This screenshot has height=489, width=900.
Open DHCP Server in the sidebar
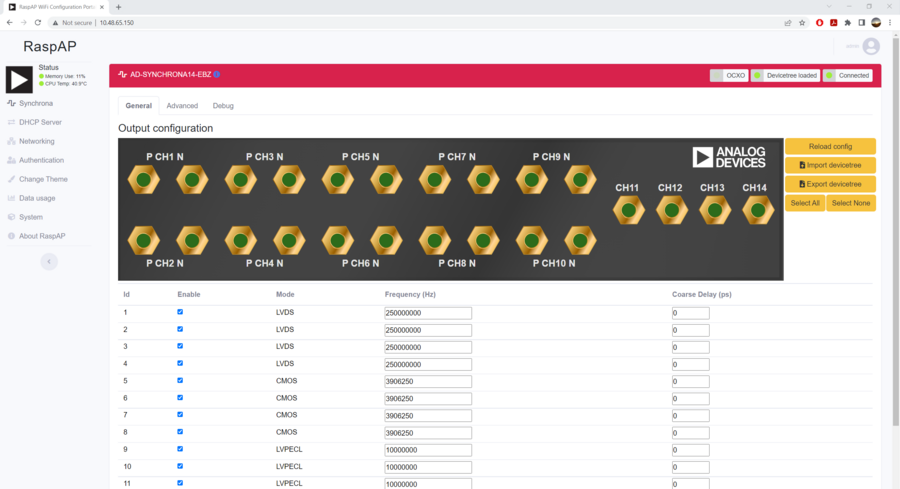tap(40, 122)
